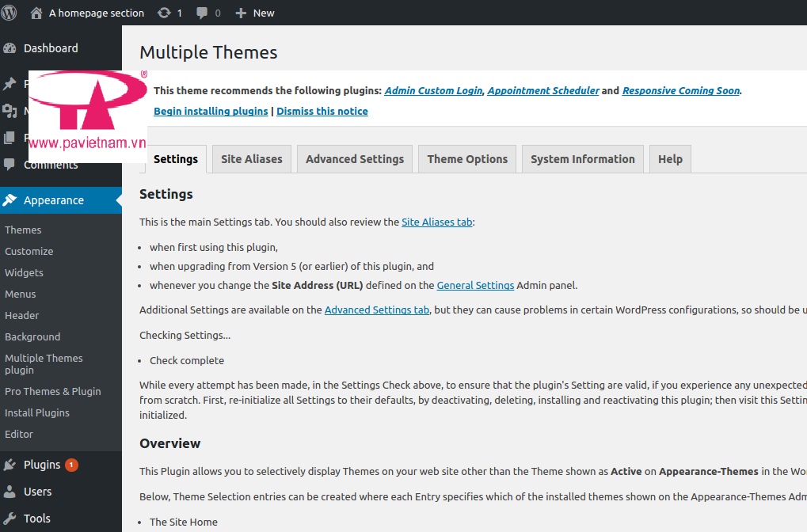807x532 pixels.
Task: Open Customize submenu item
Action: click(29, 252)
